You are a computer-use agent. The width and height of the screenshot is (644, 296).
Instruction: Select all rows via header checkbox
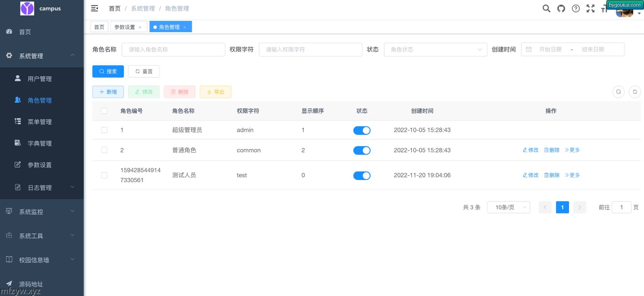click(104, 111)
